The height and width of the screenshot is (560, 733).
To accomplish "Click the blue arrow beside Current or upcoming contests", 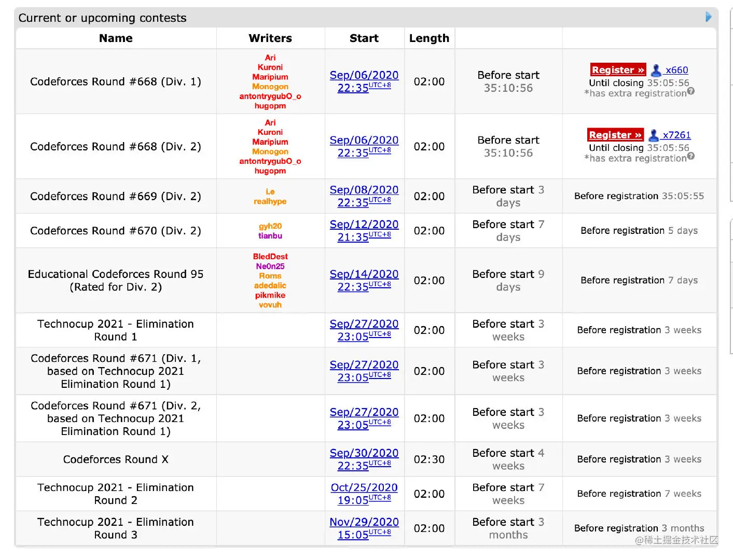I will [709, 17].
